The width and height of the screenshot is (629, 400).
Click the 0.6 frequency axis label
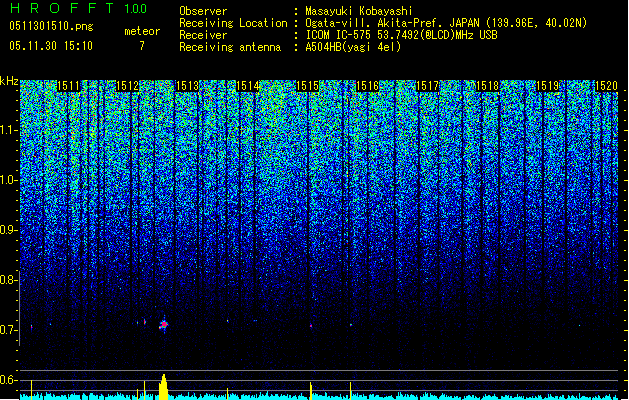pyautogui.click(x=9, y=380)
